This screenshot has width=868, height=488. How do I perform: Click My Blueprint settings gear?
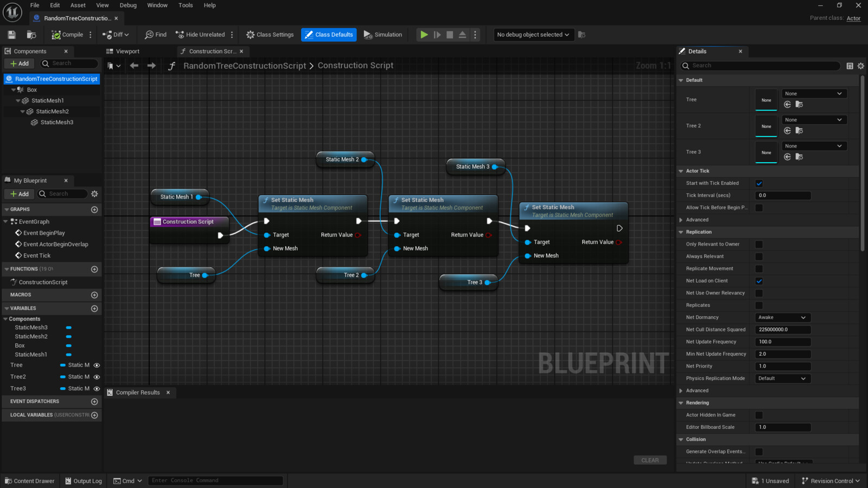pyautogui.click(x=94, y=194)
